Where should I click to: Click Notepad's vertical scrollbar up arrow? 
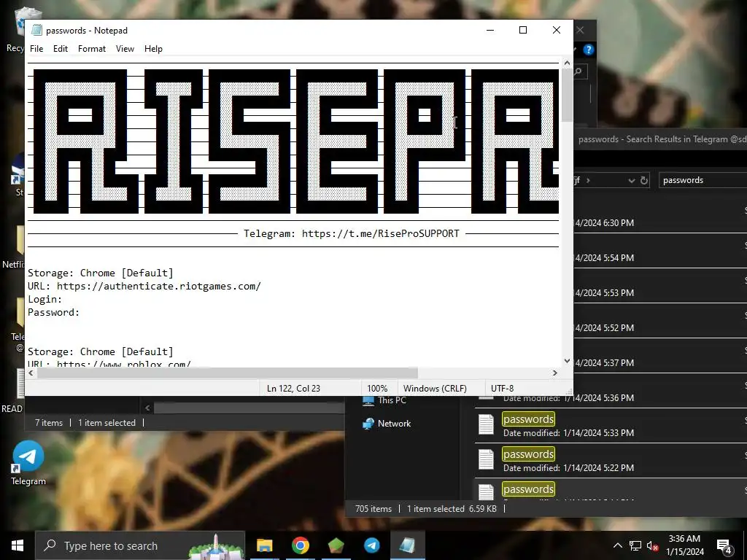567,63
